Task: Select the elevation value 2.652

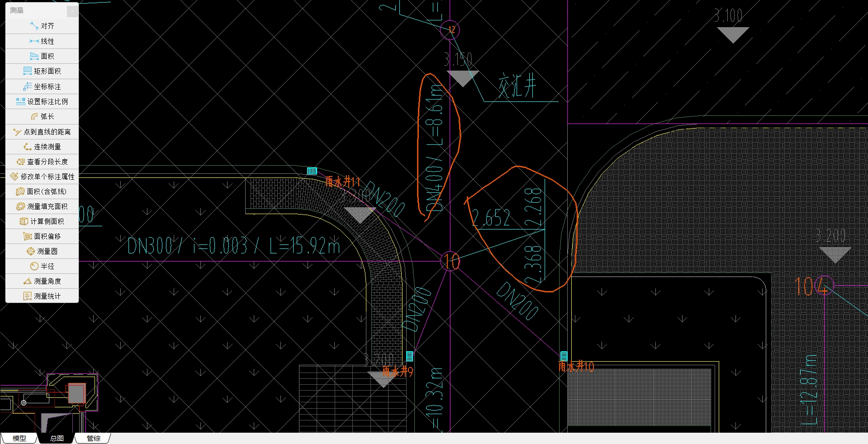Action: pos(491,218)
